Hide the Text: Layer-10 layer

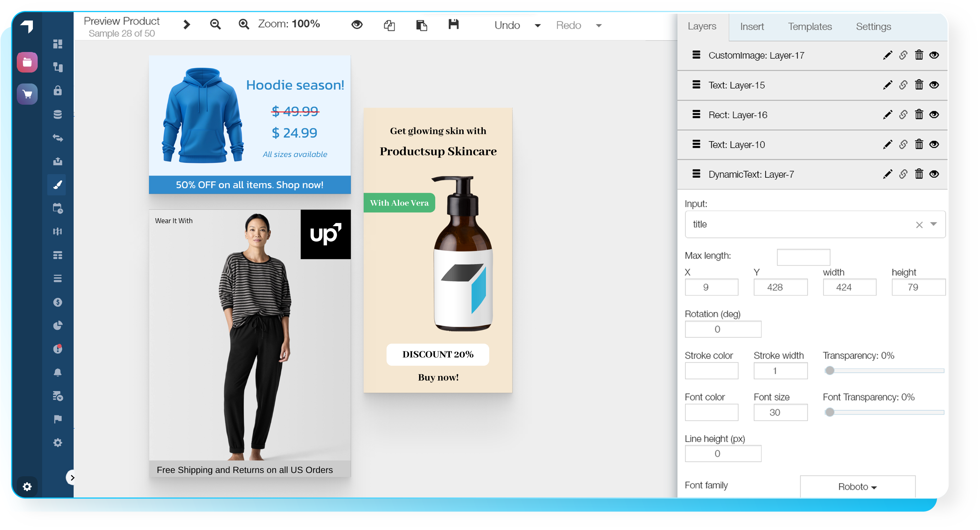(x=934, y=144)
